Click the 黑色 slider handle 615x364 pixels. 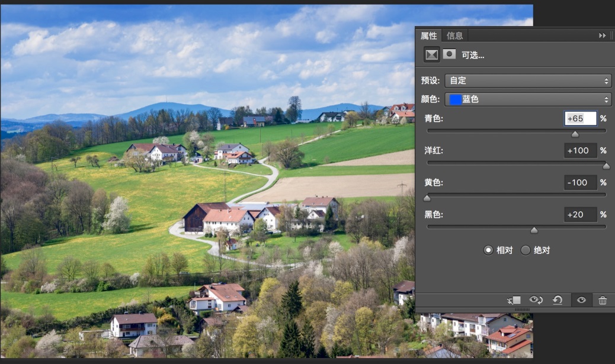pyautogui.click(x=534, y=230)
